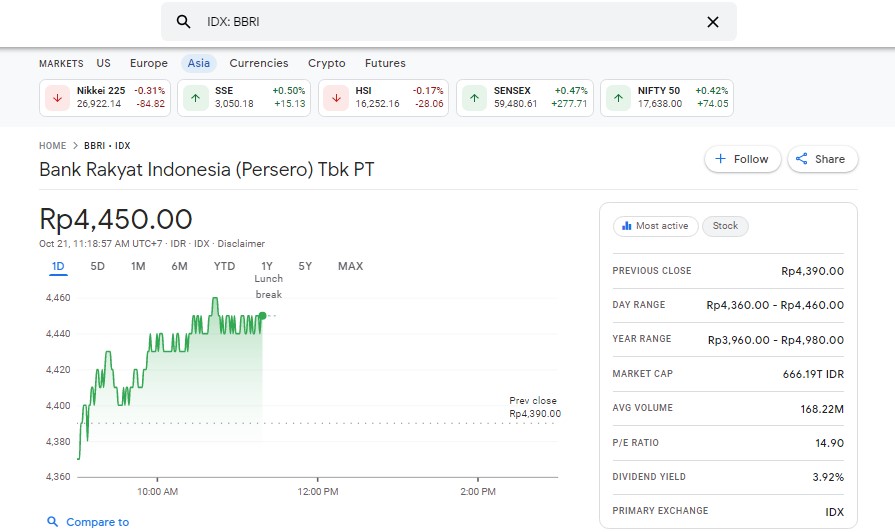Switch chart to 6M range
895x532 pixels.
(x=179, y=267)
